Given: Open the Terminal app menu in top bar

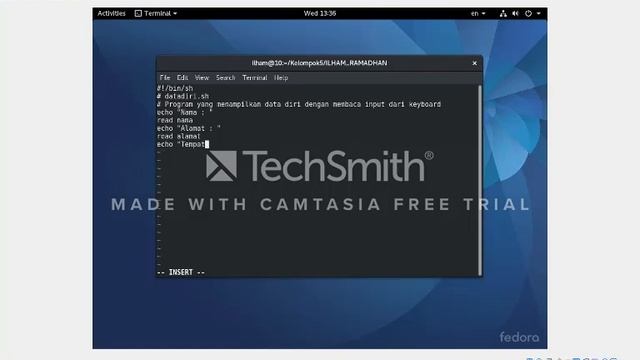Looking at the screenshot, I should point(156,13).
